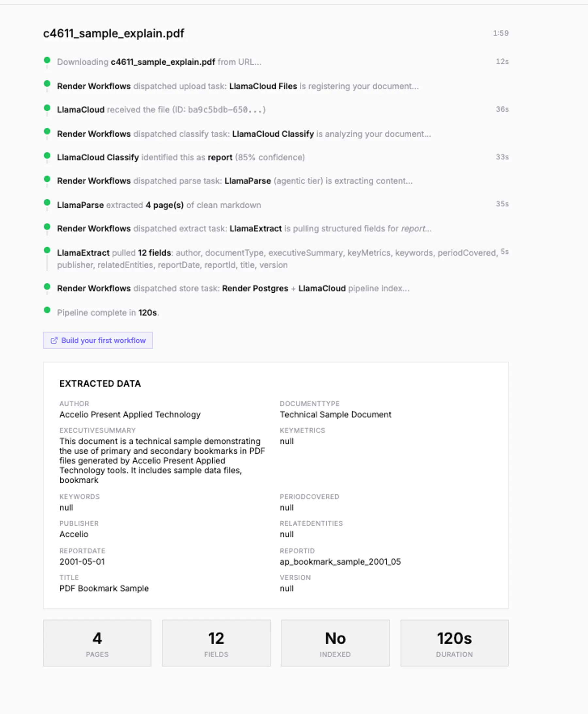Click the green dot beside Pipeline complete in 120s
588x714 pixels.
coord(47,310)
